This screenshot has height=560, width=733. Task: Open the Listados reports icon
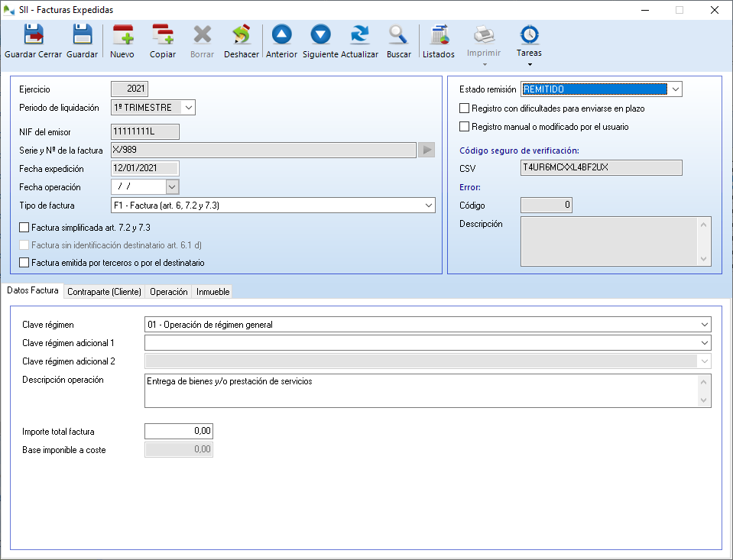(439, 41)
